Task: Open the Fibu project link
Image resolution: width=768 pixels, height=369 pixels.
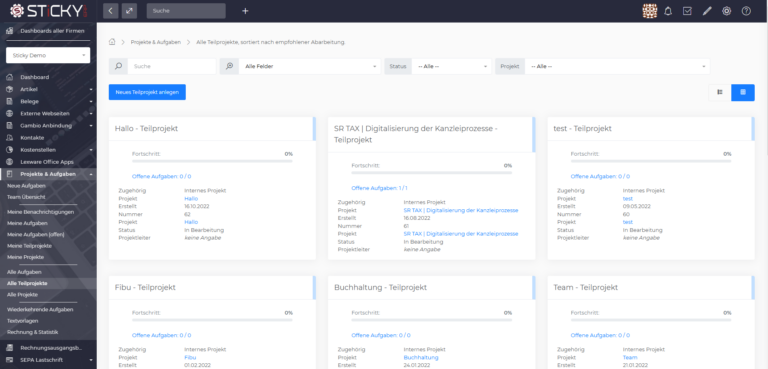Action: [190, 357]
